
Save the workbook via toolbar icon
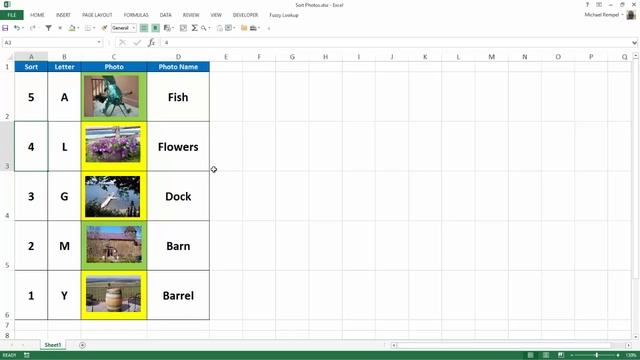pos(5,28)
